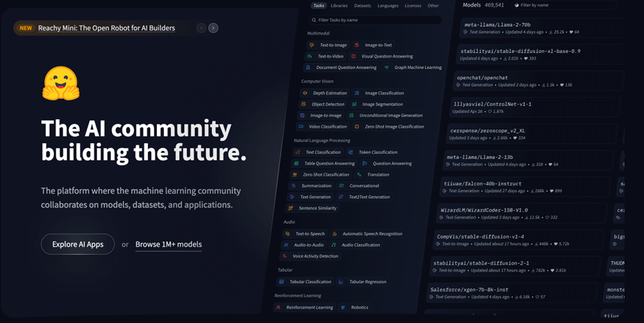Click the NEW badge in announcement banner
The width and height of the screenshot is (644, 323).
26,28
